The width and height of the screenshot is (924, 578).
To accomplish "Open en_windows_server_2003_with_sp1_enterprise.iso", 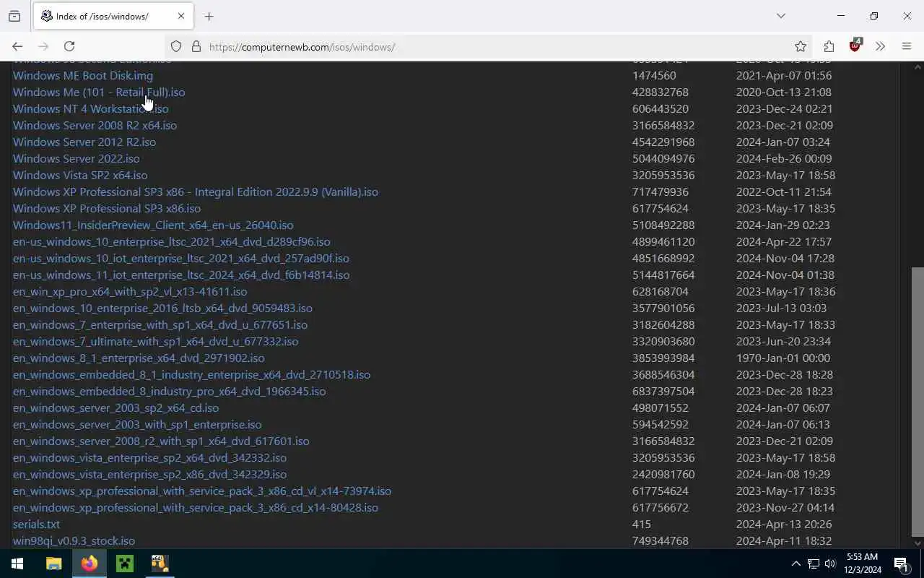I will pyautogui.click(x=137, y=424).
